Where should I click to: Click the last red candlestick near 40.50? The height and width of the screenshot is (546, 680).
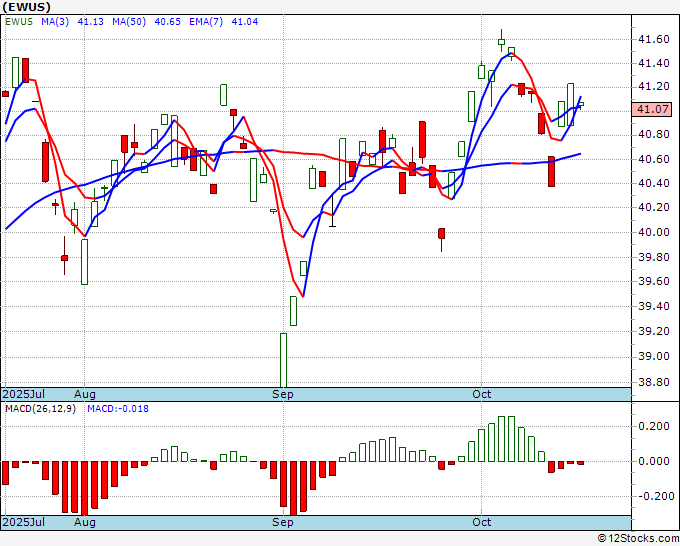(x=551, y=172)
